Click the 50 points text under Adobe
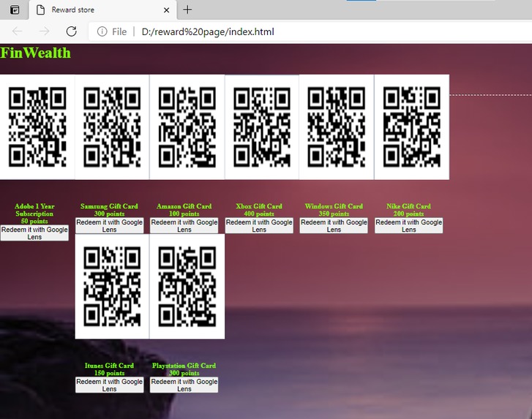The height and width of the screenshot is (419, 532). point(34,221)
